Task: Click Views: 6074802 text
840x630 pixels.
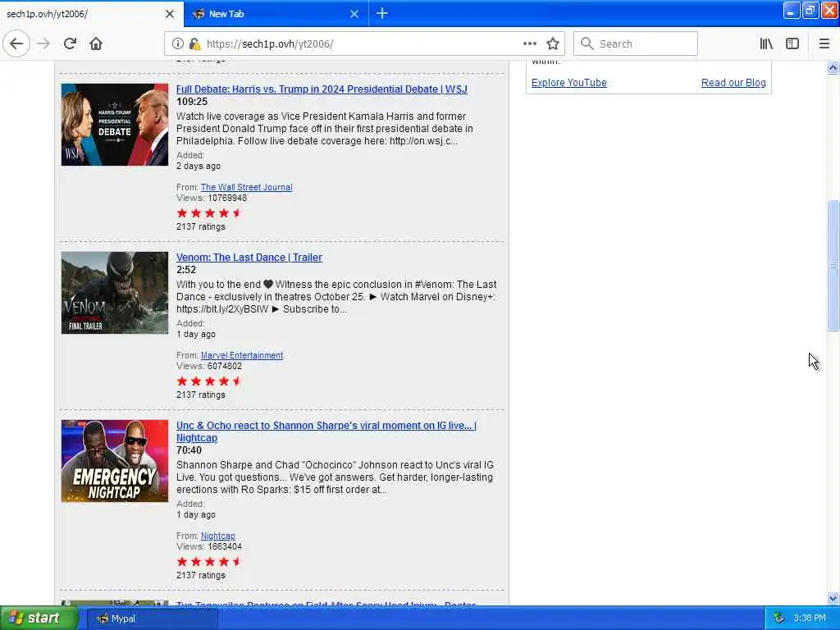Action: coord(209,367)
